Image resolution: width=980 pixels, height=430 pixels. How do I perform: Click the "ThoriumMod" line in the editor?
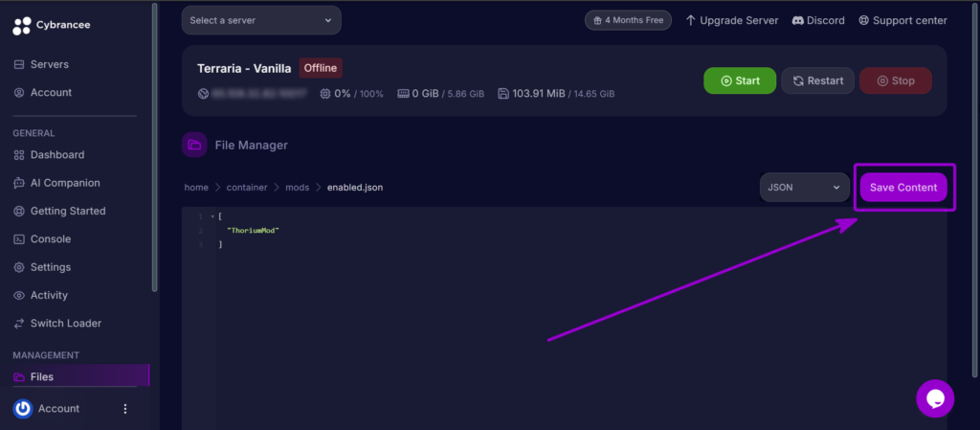253,231
